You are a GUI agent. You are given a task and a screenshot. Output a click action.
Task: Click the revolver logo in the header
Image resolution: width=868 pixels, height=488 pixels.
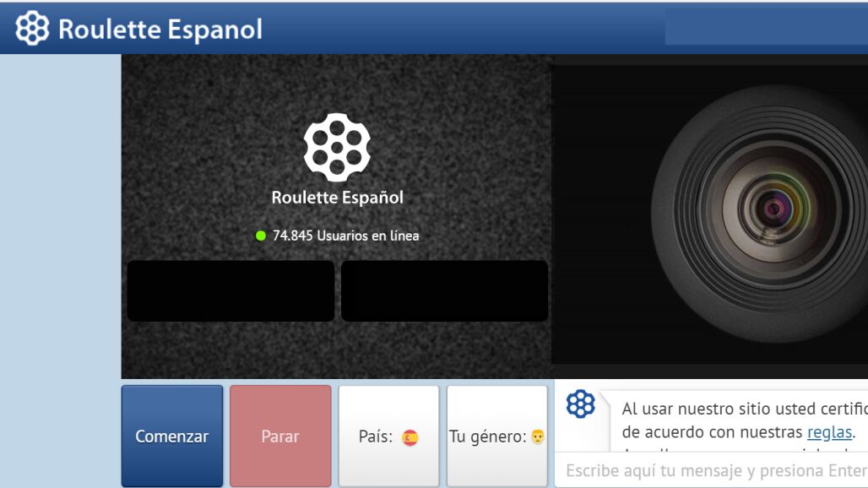tap(32, 29)
